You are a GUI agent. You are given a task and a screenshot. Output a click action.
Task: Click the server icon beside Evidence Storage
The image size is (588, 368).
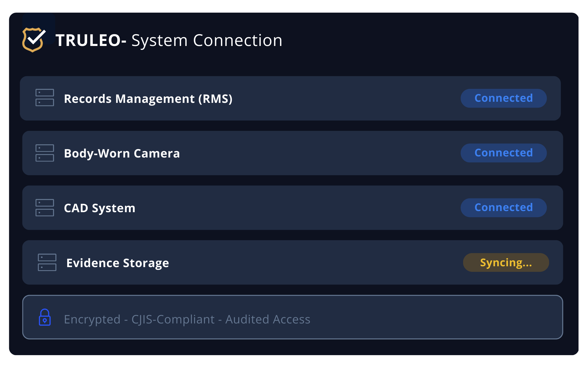(47, 262)
